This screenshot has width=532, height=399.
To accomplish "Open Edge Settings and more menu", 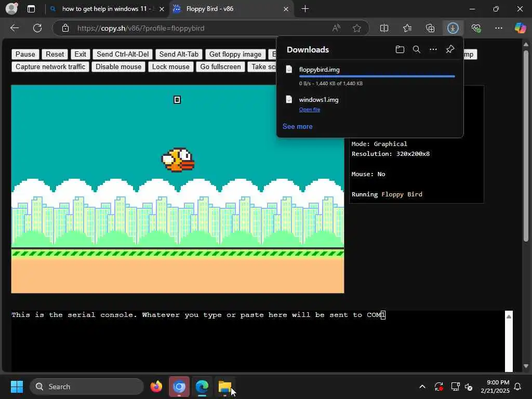I will [x=498, y=28].
